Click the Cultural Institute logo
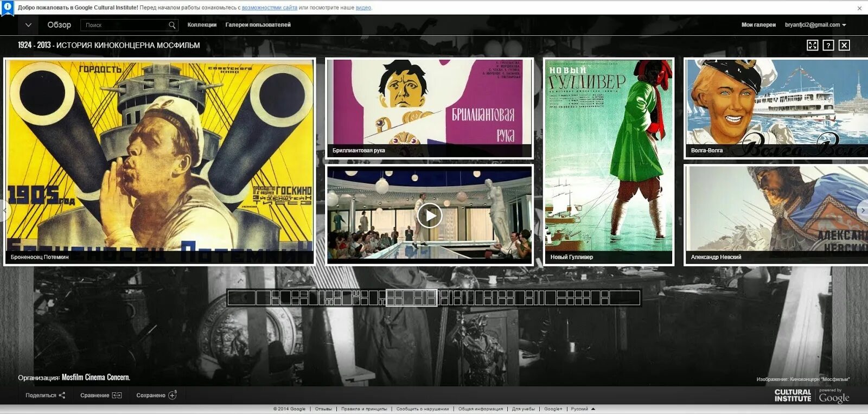868x414 pixels. 793,396
